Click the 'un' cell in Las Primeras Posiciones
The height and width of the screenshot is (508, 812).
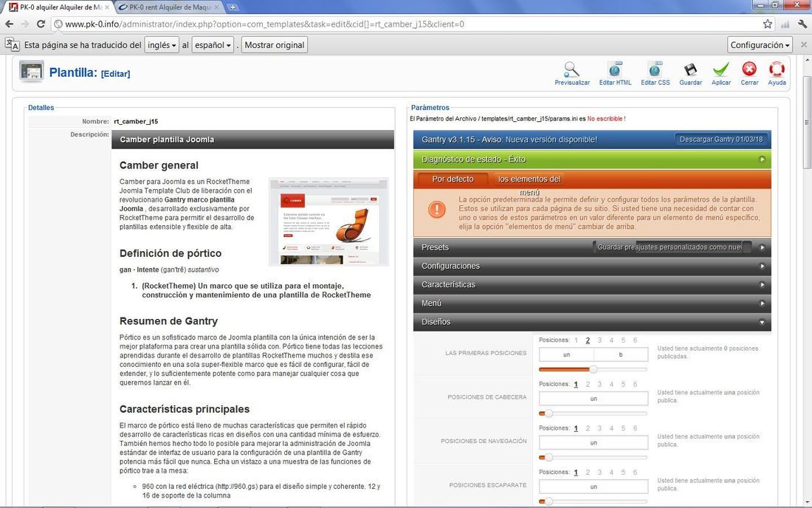tap(566, 354)
